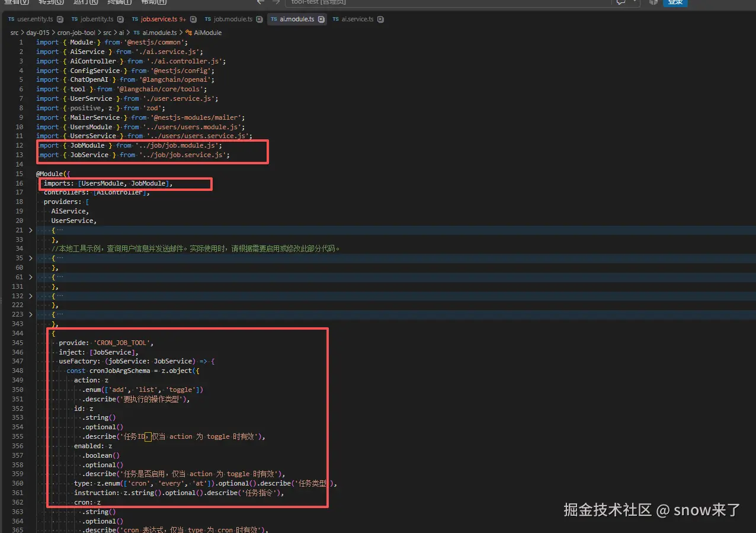Click the MailerService import name
This screenshot has height=533, width=756.
pos(94,117)
